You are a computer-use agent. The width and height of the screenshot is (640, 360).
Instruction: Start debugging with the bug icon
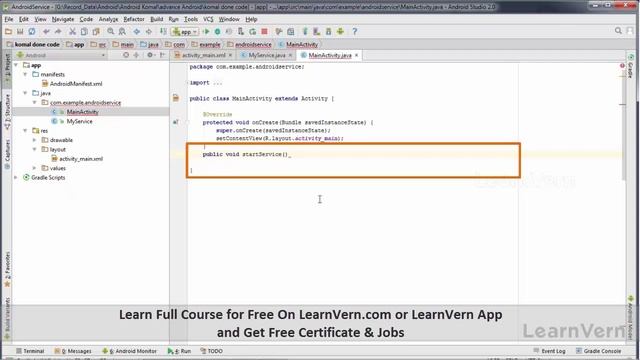pos(218,31)
